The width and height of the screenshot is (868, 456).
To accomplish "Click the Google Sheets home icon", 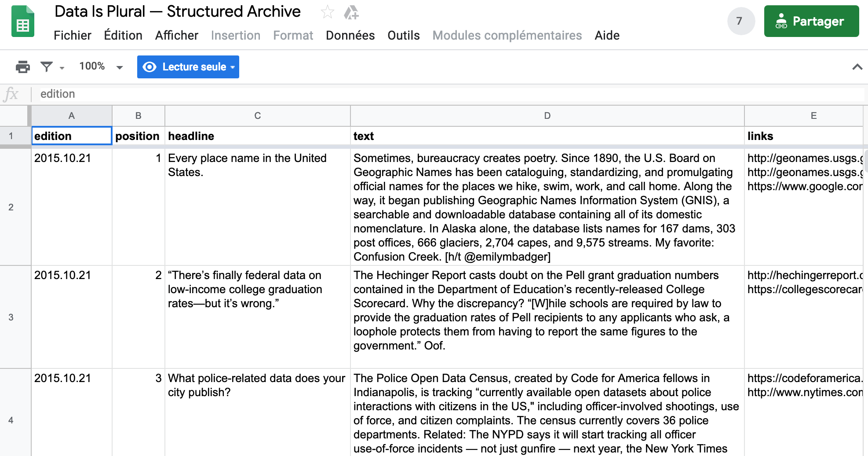I will coord(23,22).
